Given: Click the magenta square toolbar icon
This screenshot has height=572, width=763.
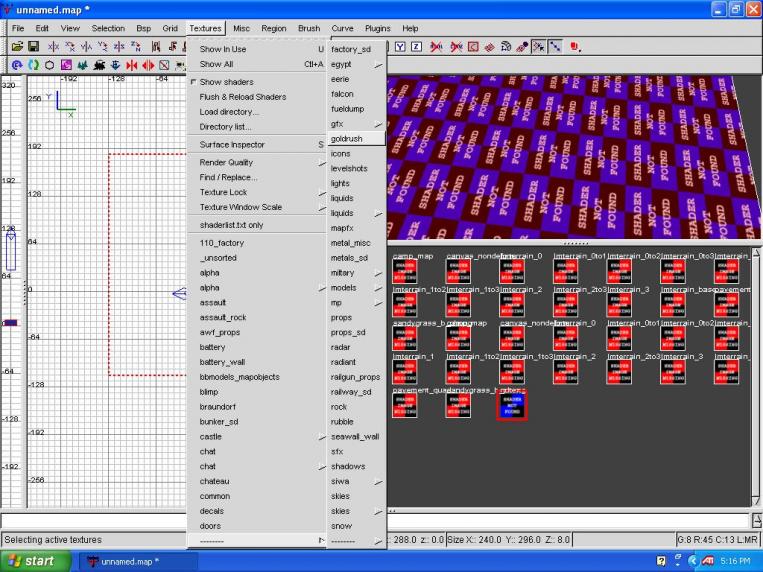Looking at the screenshot, I should point(66,65).
